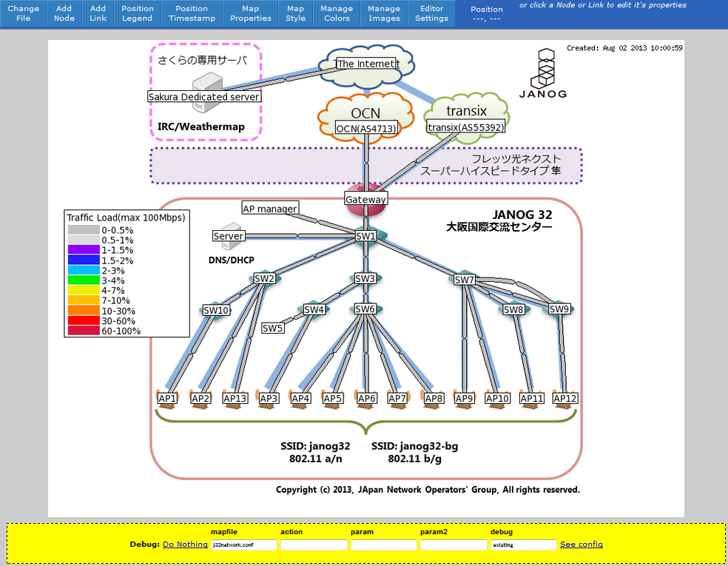
Task: Focus the debug input field
Action: (x=523, y=545)
